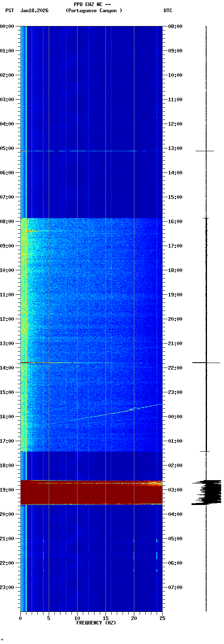Click the 19:00 PST time label
This screenshot has width=224, height=644.
click(7, 490)
